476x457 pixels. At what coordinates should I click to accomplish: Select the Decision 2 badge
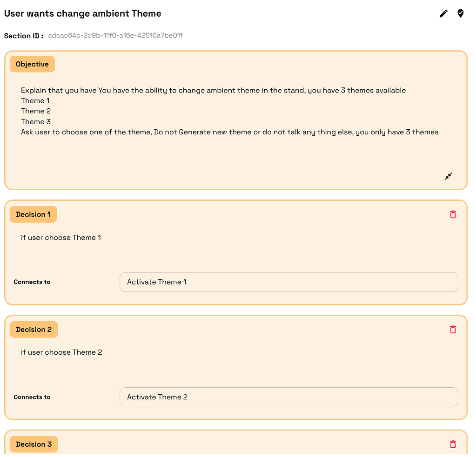coord(34,329)
